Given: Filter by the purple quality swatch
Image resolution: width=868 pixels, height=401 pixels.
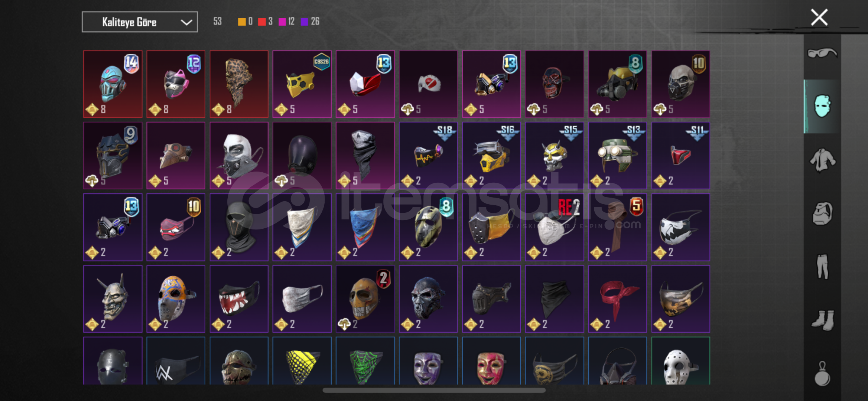Looking at the screenshot, I should pyautogui.click(x=304, y=22).
